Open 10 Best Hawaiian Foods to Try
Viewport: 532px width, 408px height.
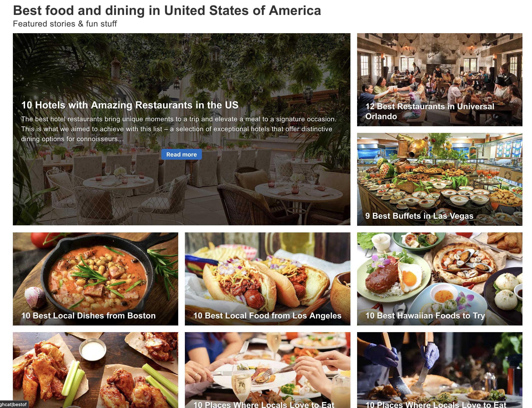pyautogui.click(x=425, y=316)
